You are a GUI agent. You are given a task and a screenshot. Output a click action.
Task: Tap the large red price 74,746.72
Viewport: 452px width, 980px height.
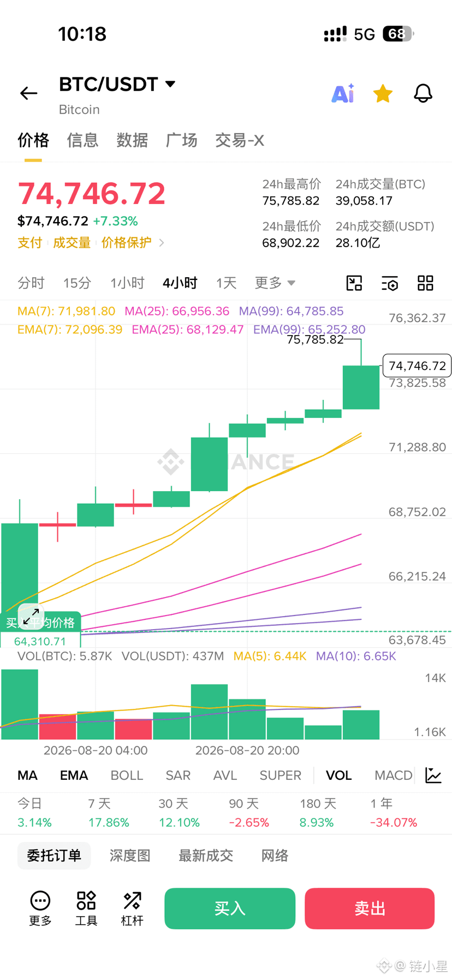tap(92, 194)
